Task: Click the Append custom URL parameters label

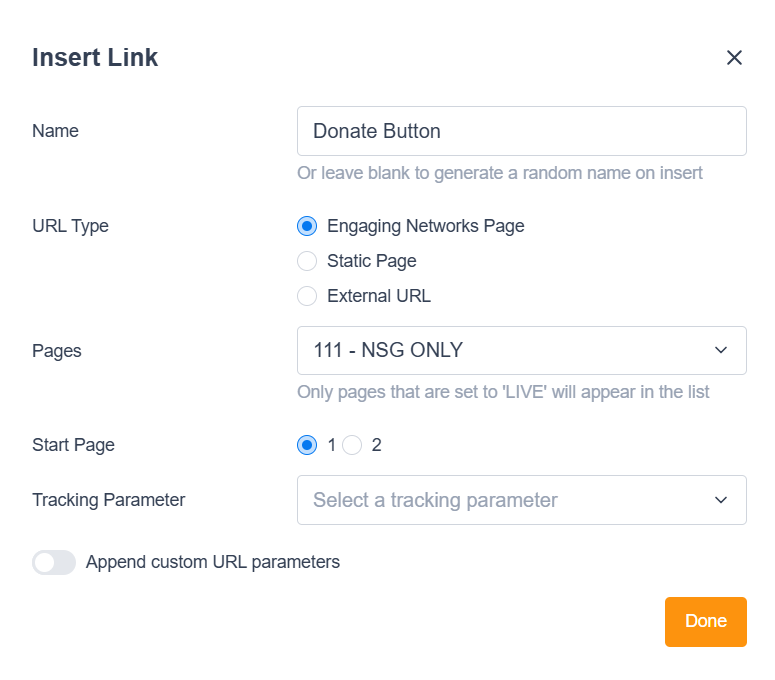Action: pyautogui.click(x=213, y=562)
